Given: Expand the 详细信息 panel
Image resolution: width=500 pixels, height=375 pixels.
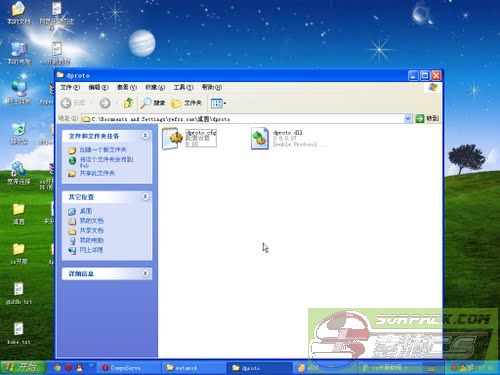Looking at the screenshot, I should (x=145, y=273).
